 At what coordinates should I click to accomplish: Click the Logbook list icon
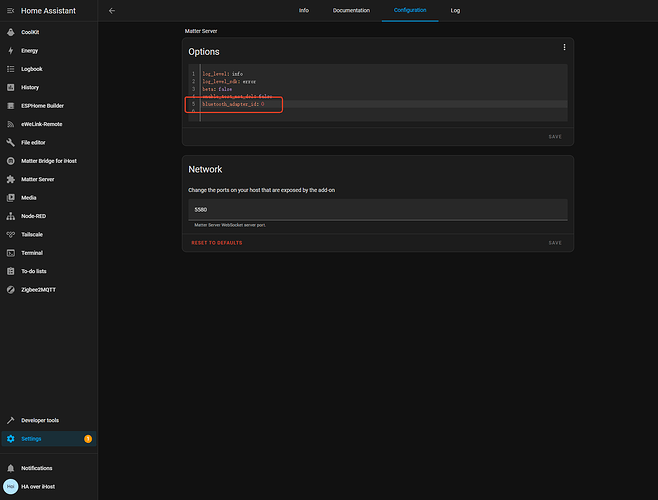coord(10,69)
